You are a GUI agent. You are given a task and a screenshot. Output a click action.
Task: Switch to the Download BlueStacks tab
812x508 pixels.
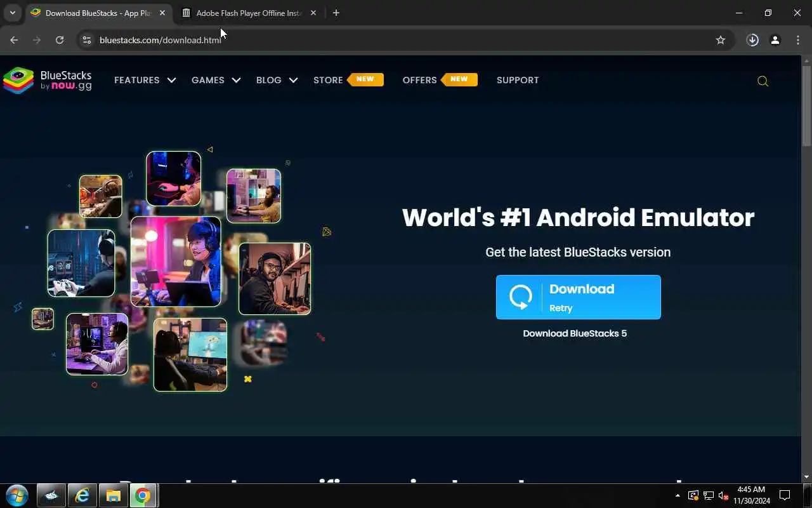[x=98, y=13]
